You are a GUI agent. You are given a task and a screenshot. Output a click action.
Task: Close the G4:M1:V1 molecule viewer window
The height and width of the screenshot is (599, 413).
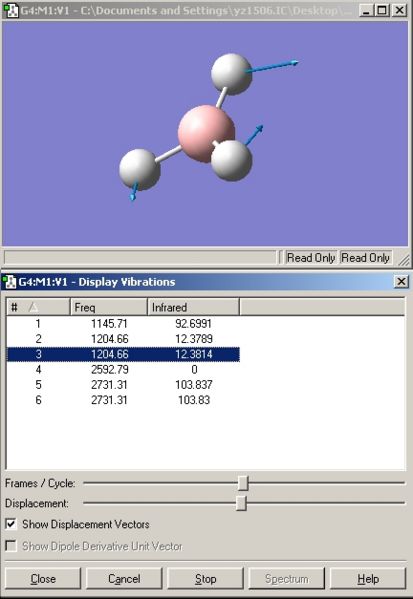click(399, 10)
